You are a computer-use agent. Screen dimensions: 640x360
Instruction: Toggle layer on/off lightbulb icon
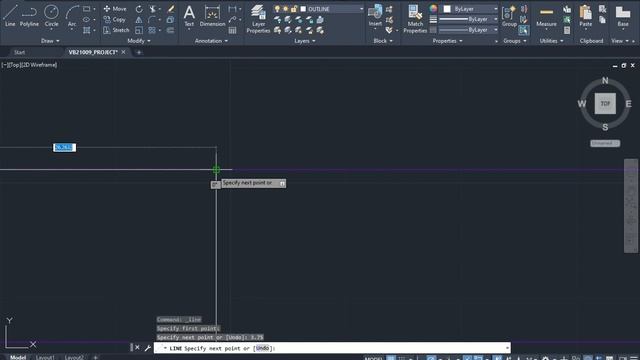click(277, 9)
